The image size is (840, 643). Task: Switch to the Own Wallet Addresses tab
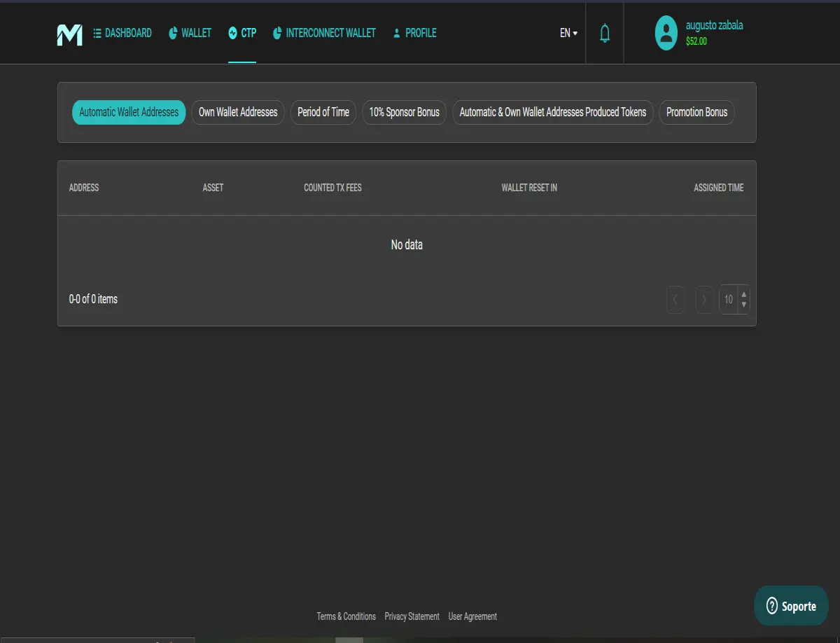pos(238,112)
